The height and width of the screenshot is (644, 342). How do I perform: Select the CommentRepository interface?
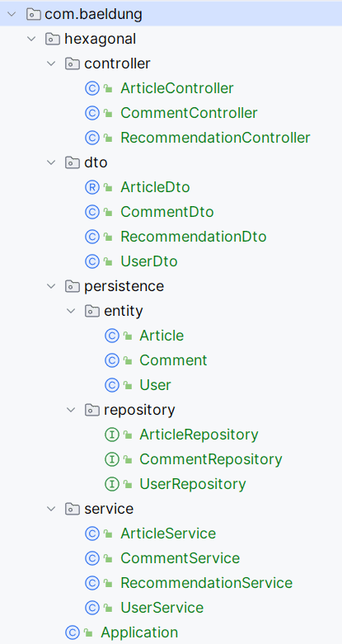tap(211, 459)
